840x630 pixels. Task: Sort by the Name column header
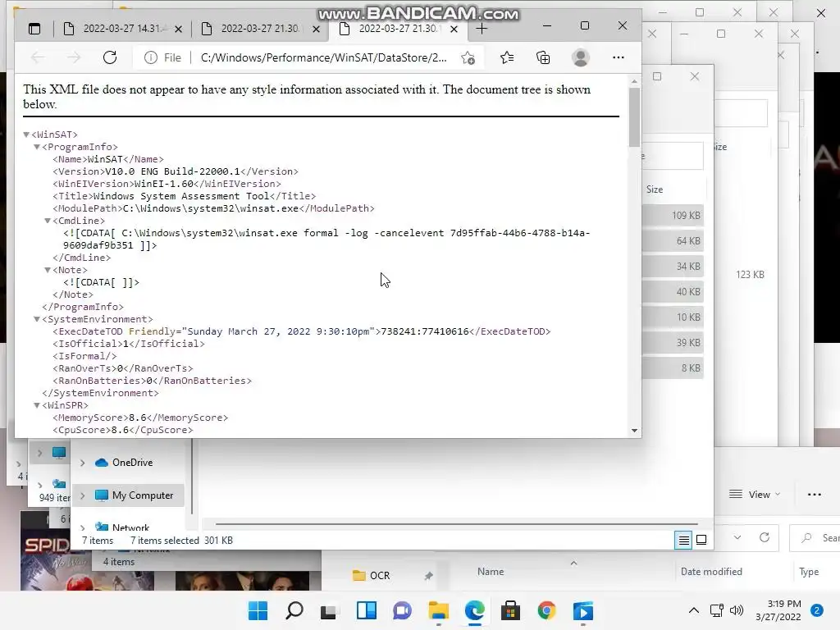[491, 572]
